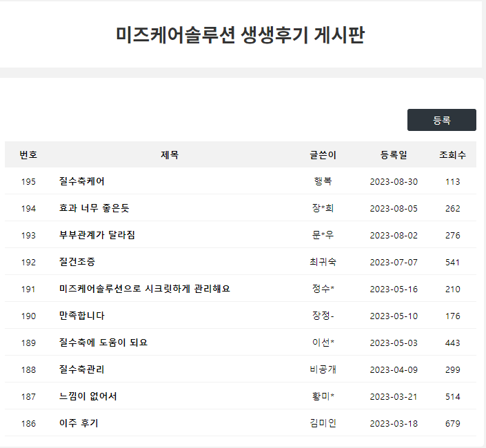
Task: Click view count 113
Action: point(452,181)
